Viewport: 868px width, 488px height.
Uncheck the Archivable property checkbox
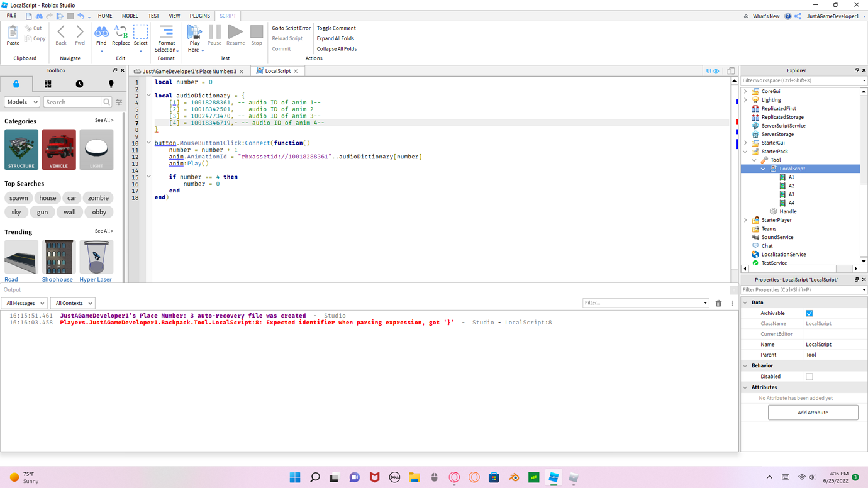coord(809,313)
